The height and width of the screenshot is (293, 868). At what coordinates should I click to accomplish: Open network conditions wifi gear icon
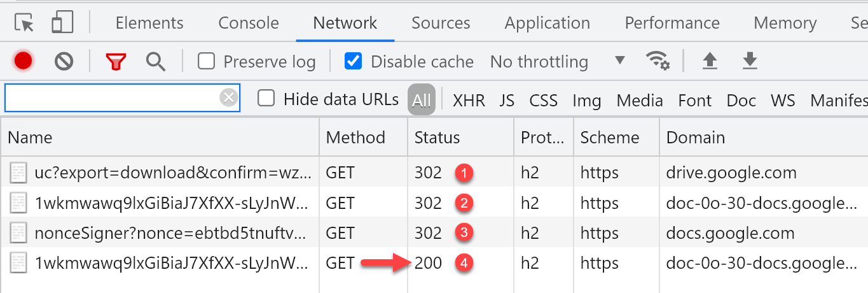(658, 61)
